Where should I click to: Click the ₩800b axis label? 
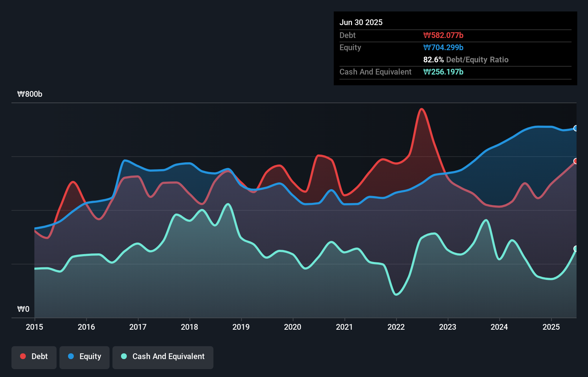coord(30,94)
